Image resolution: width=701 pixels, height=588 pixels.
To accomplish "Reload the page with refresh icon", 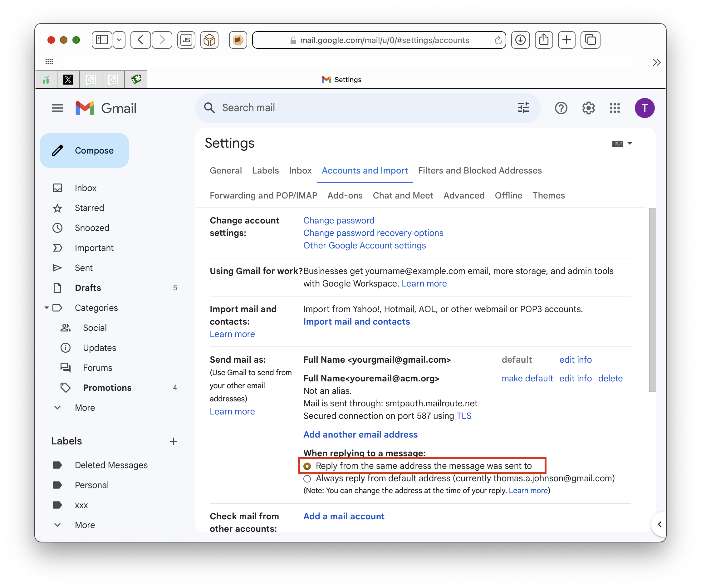I will [x=498, y=40].
